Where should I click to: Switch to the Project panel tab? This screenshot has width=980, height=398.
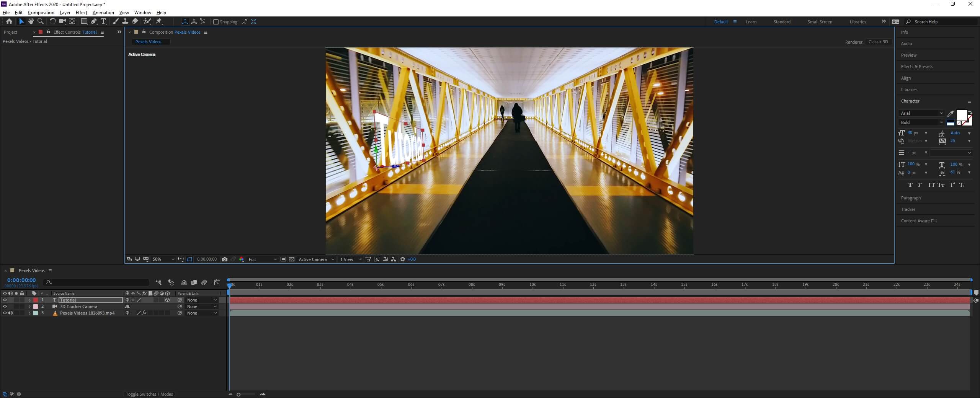pyautogui.click(x=11, y=32)
